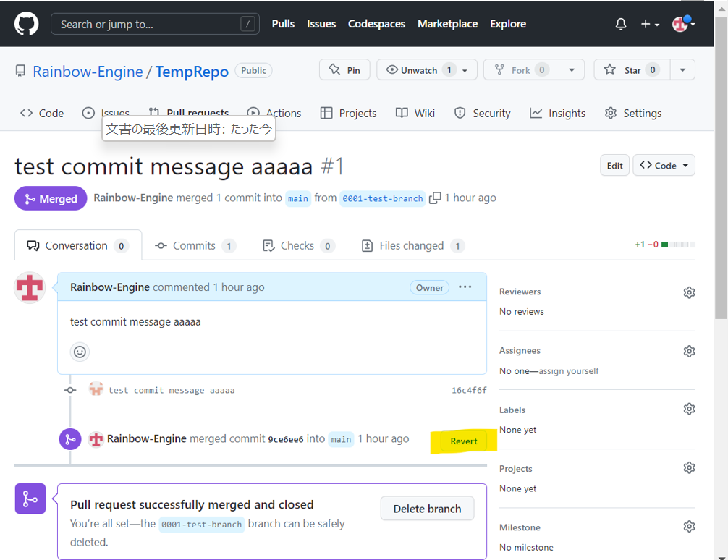The width and height of the screenshot is (728, 560).
Task: Open Issues in the top navigation
Action: [x=321, y=24]
